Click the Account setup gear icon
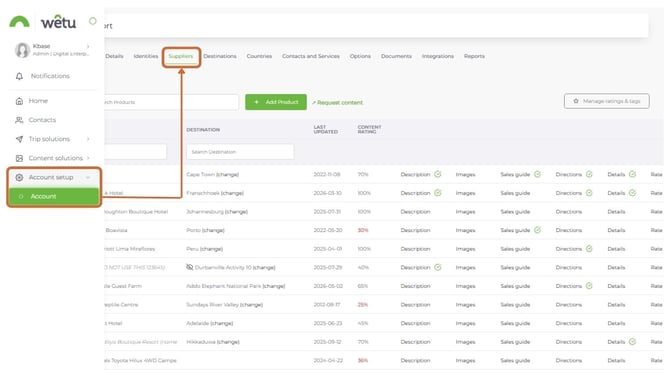670x373 pixels. pos(19,177)
